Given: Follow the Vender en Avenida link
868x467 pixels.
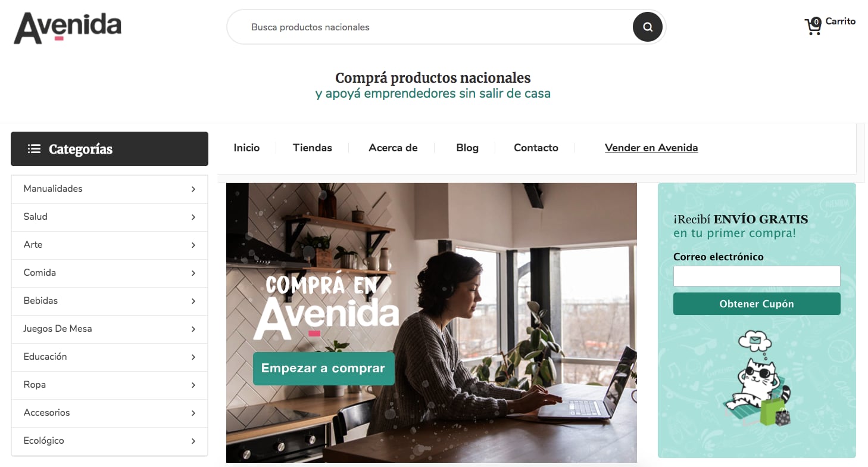Looking at the screenshot, I should tap(651, 148).
